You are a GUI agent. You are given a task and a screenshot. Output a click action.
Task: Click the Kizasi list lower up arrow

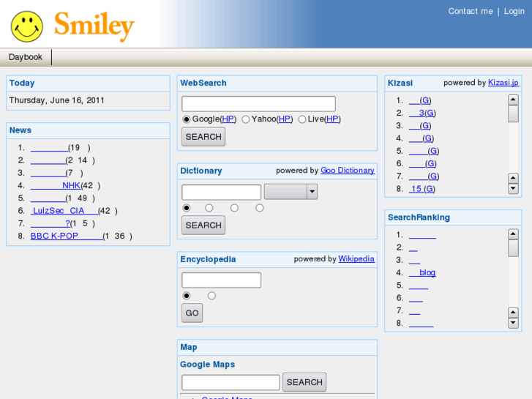pyautogui.click(x=513, y=178)
